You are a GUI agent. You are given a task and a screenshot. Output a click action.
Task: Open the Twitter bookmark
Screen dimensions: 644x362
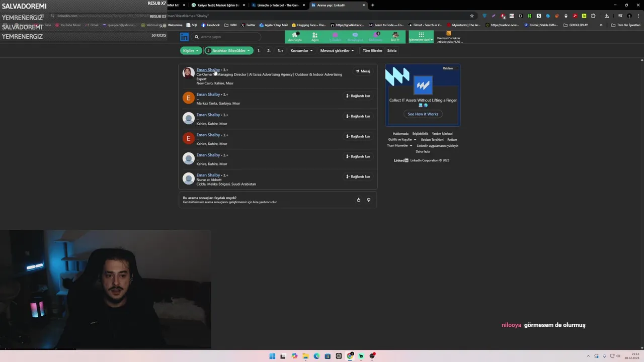coord(248,25)
